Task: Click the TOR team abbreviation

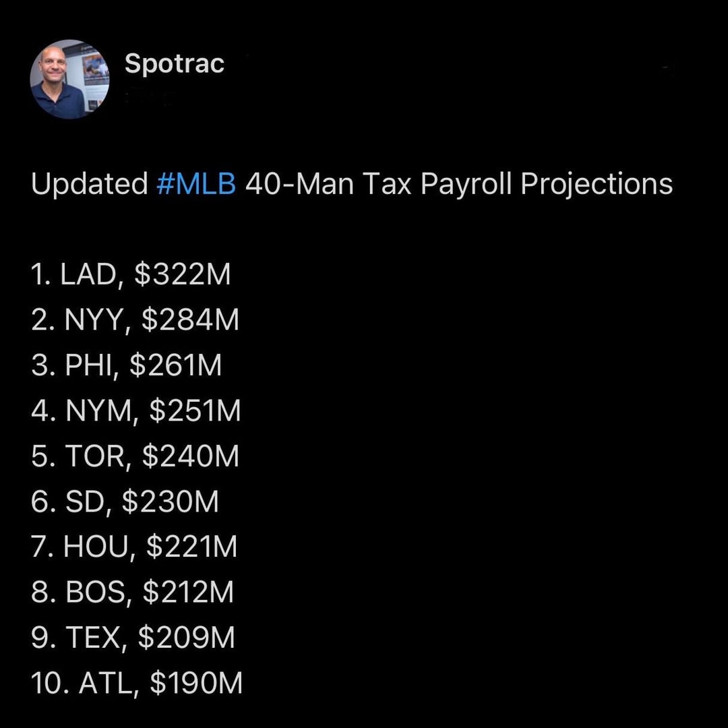Action: 95,456
